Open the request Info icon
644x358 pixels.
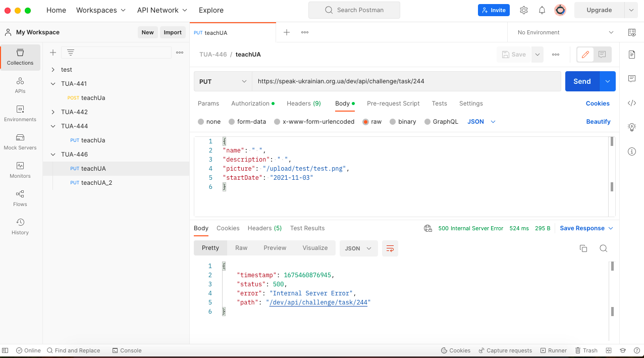[x=632, y=151]
